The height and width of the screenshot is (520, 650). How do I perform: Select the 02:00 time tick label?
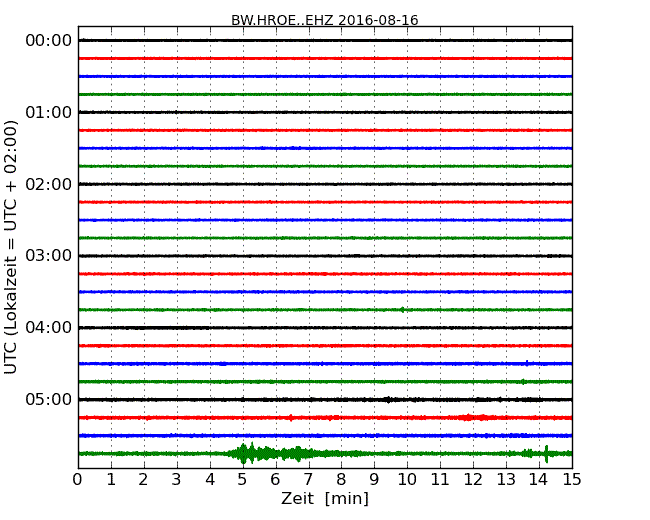pos(49,184)
